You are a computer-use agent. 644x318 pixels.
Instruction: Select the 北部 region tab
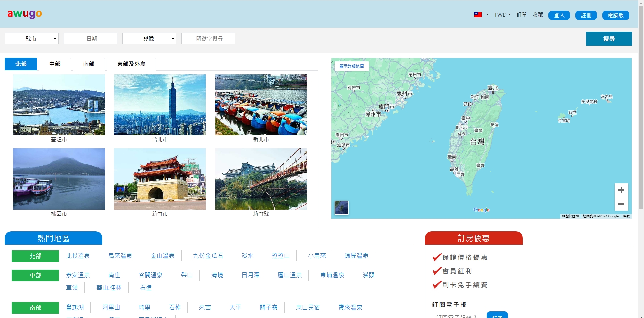pyautogui.click(x=21, y=64)
